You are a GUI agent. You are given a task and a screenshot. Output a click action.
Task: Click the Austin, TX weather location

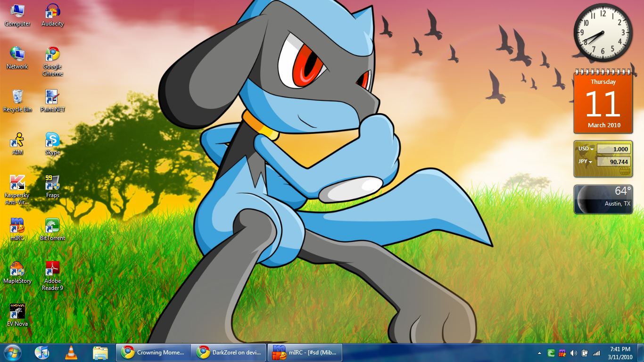(617, 204)
